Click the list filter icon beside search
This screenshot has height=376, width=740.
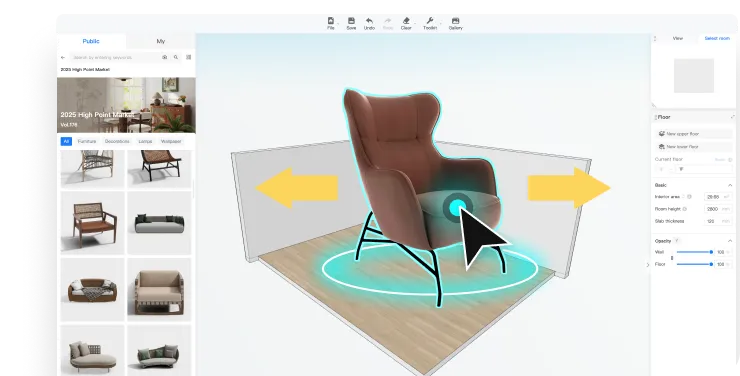pos(188,57)
